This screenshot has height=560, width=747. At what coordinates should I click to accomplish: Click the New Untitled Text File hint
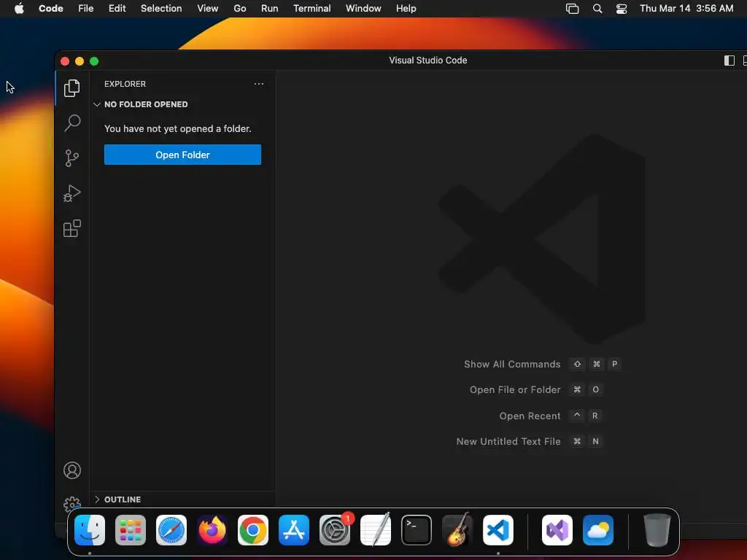pyautogui.click(x=529, y=441)
